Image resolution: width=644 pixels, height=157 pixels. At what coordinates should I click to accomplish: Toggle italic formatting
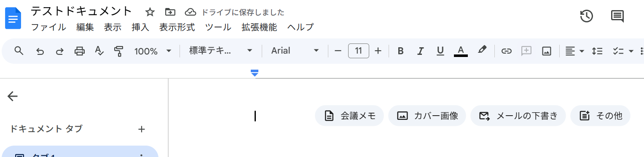(x=420, y=51)
